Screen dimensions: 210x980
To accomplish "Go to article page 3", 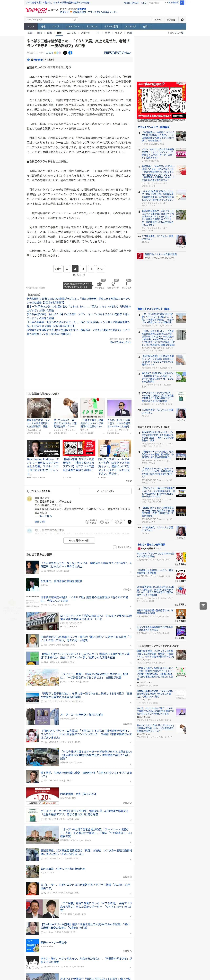I will 83,269.
